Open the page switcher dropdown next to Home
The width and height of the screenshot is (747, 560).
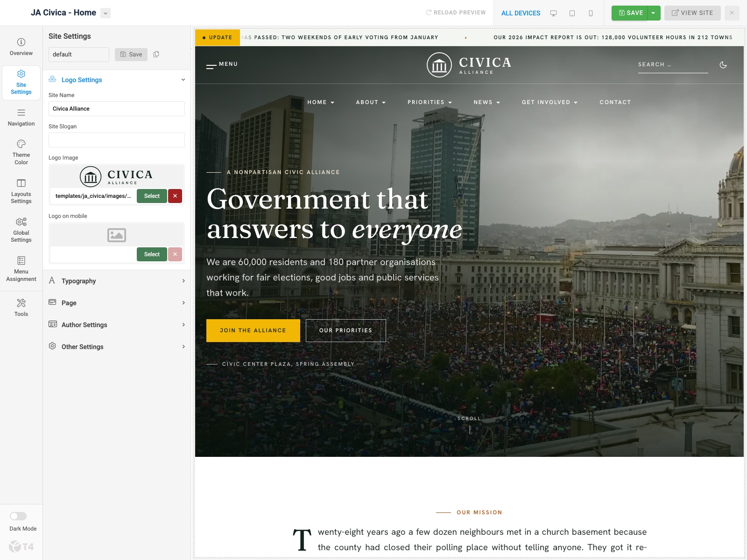coord(106,13)
